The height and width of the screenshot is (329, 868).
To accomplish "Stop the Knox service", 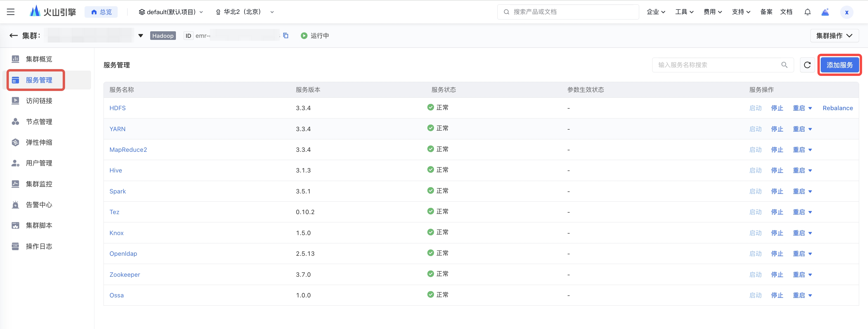I will click(x=777, y=233).
